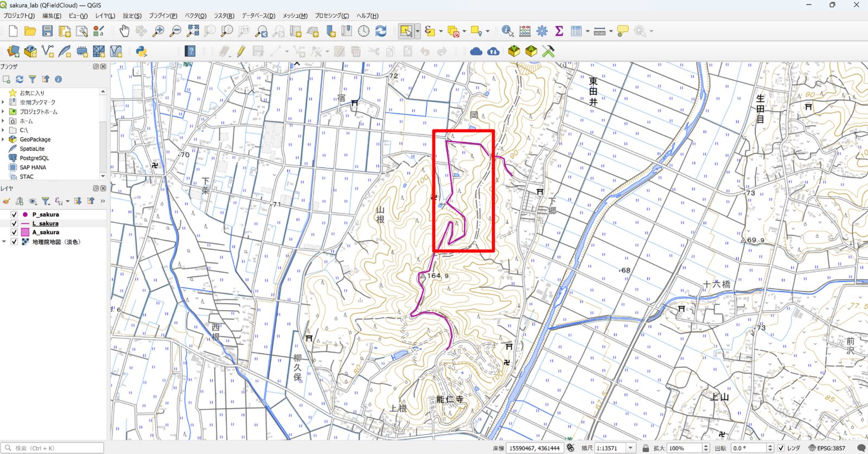Uncheck the L_sakura layer checkbox
This screenshot has height=454, width=868.
(x=14, y=223)
